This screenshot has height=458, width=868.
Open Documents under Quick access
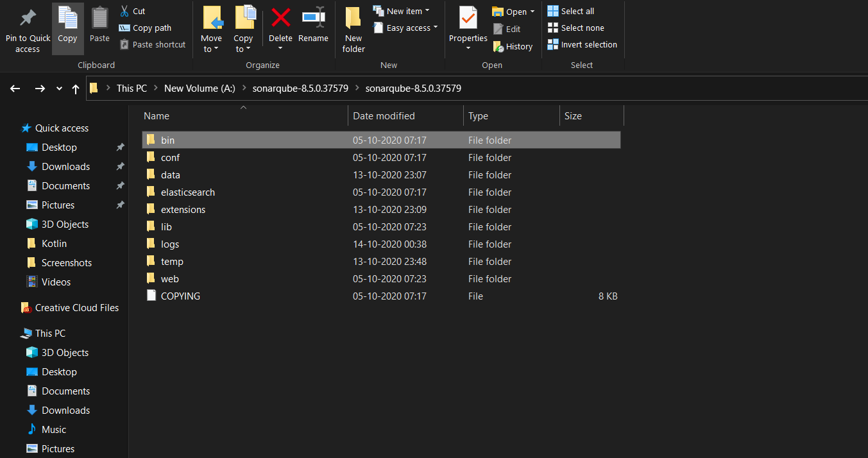coord(58,186)
